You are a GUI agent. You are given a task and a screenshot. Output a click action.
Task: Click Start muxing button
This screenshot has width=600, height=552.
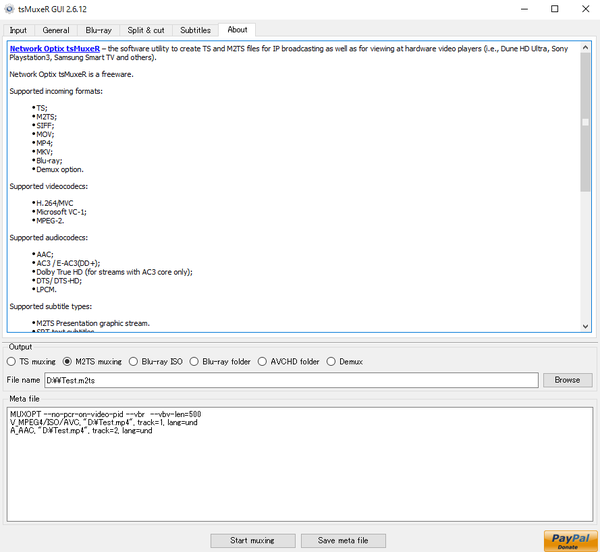tap(253, 541)
